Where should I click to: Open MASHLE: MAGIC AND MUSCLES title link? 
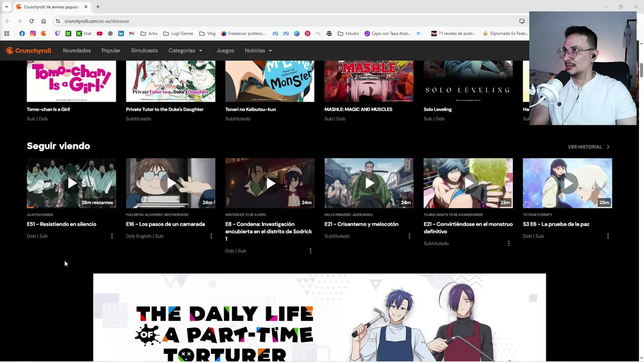pyautogui.click(x=358, y=109)
